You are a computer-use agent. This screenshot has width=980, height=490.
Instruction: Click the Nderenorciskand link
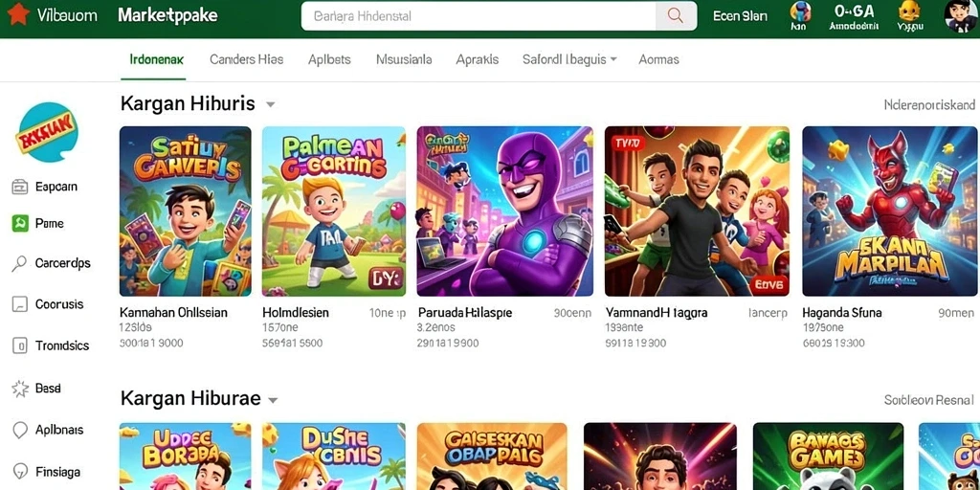tap(929, 104)
